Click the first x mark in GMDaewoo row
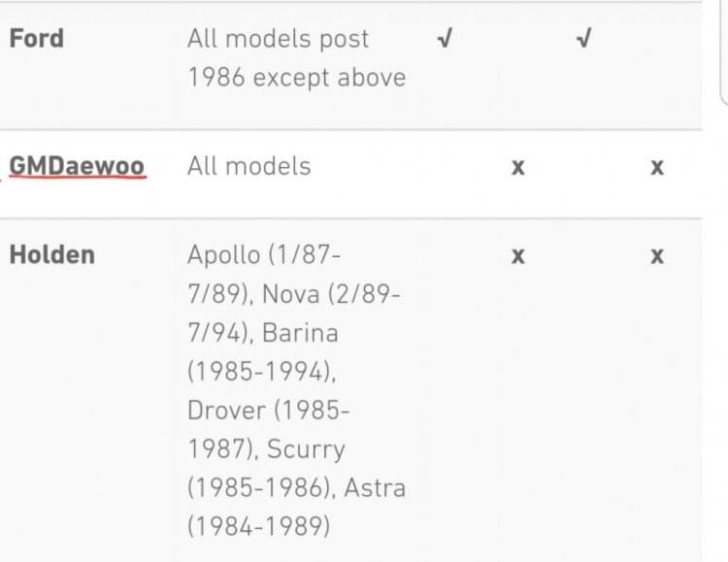The height and width of the screenshot is (562, 728). pos(518,167)
